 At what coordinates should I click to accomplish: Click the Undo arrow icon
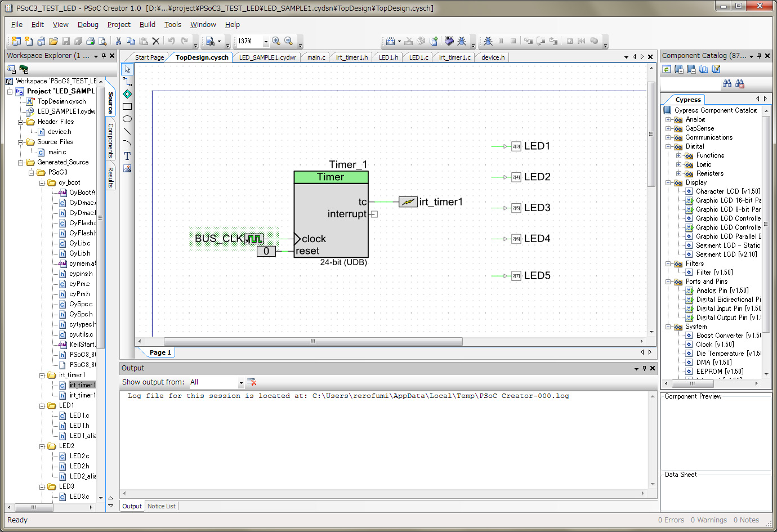(x=171, y=41)
